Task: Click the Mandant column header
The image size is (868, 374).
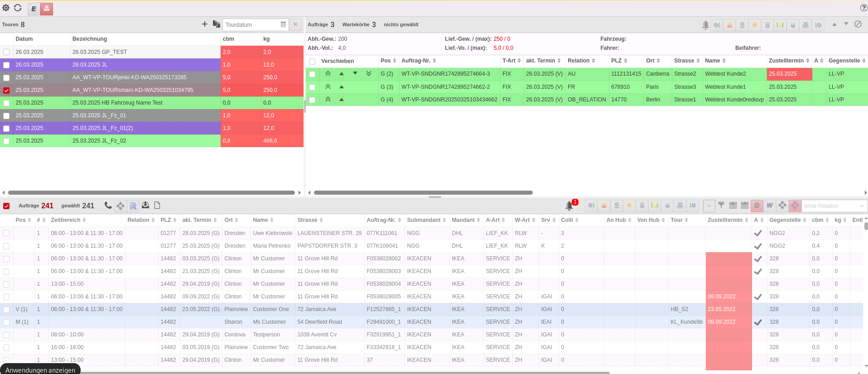Action: [466, 220]
